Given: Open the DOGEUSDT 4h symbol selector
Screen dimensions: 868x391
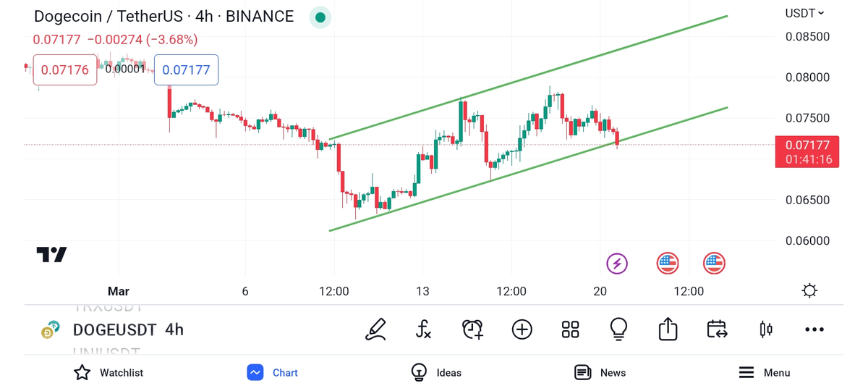Looking at the screenshot, I should (127, 330).
